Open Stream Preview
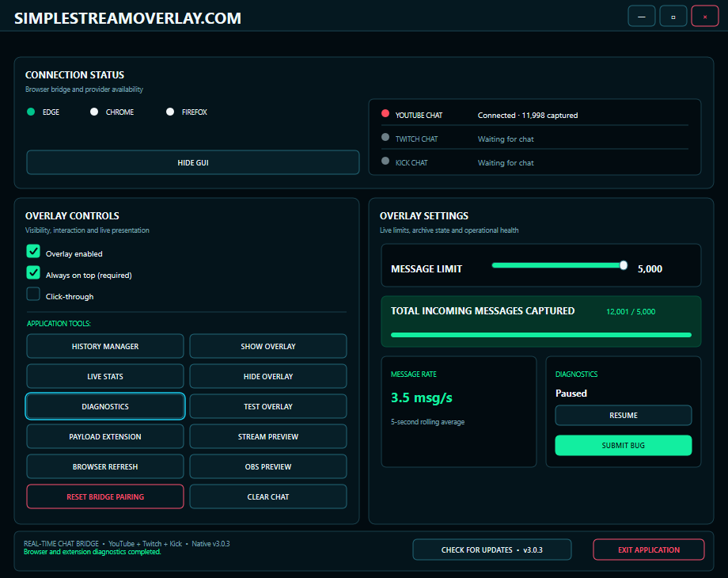 pos(268,437)
